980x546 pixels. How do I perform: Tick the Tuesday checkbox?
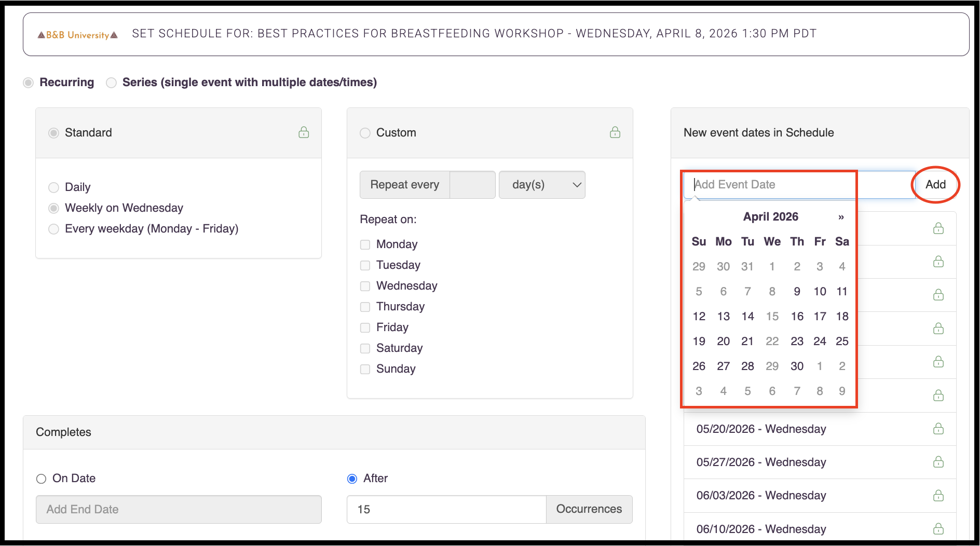pyautogui.click(x=365, y=265)
